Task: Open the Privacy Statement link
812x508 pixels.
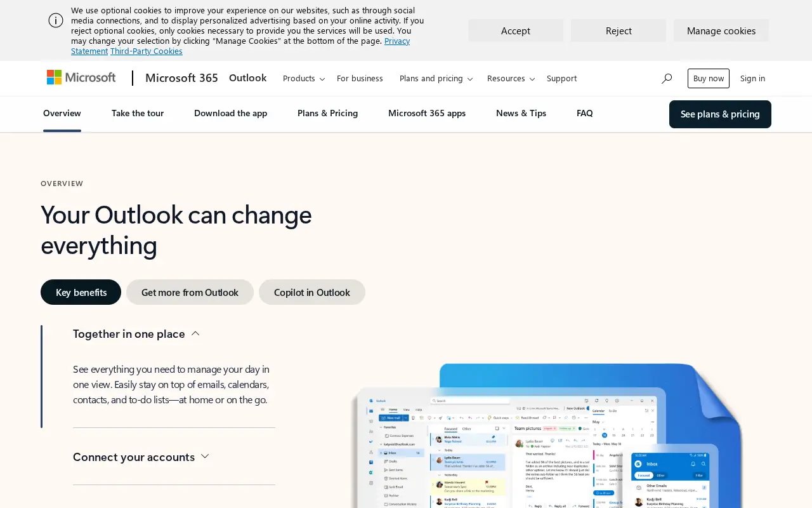Action: 397,41
